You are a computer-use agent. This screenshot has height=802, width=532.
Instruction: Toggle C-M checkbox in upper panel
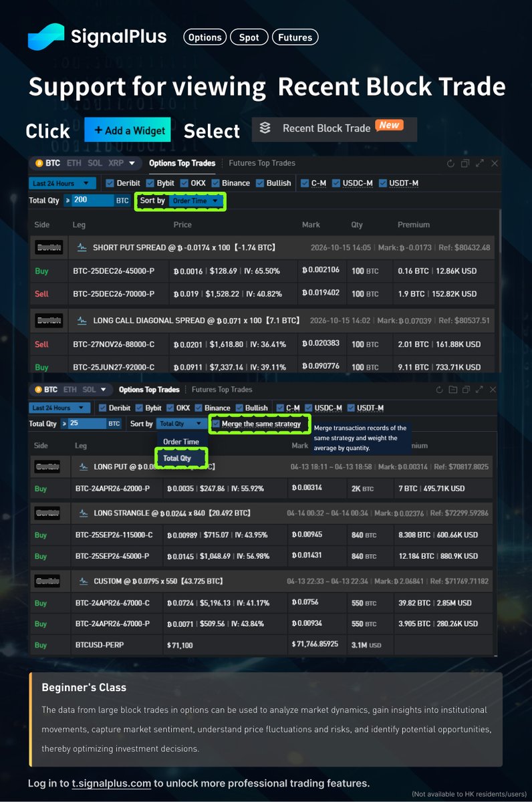coord(305,183)
